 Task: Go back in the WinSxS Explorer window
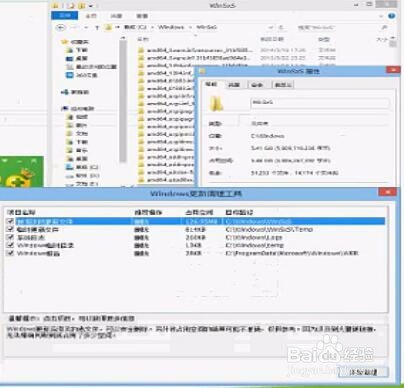(60, 28)
